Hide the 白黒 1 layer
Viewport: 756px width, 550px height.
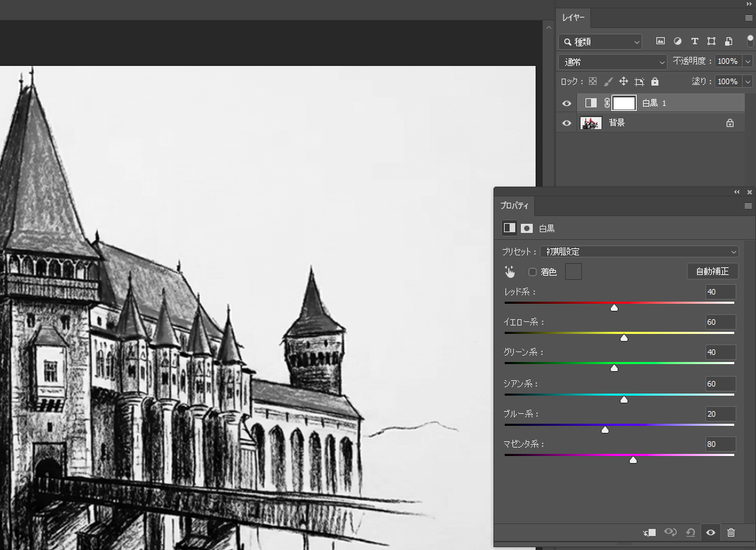(x=567, y=103)
